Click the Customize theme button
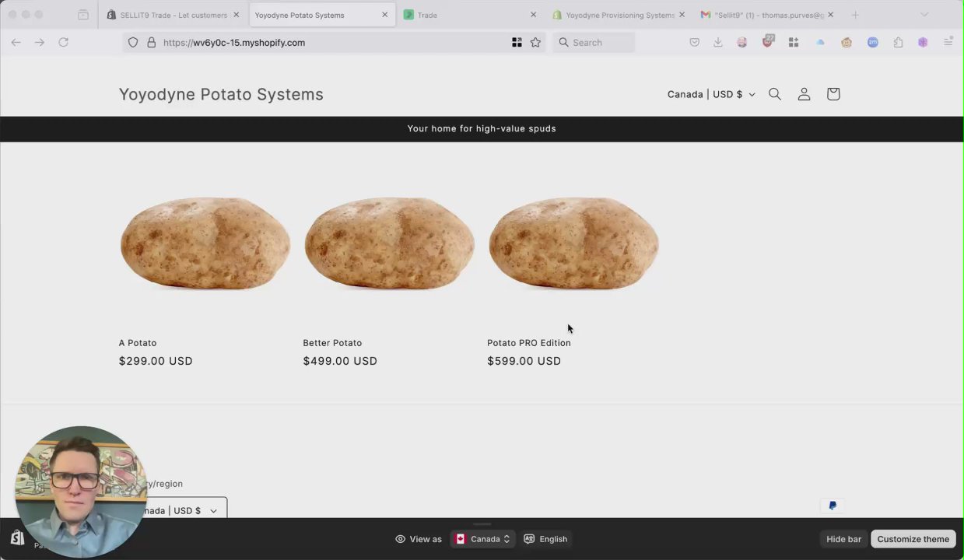 (913, 539)
